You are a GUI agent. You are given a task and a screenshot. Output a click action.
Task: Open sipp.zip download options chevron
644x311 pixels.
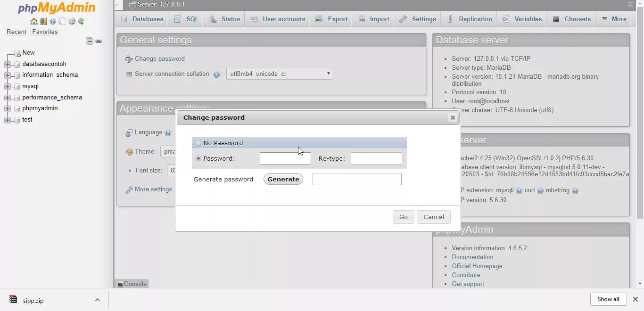(x=97, y=300)
